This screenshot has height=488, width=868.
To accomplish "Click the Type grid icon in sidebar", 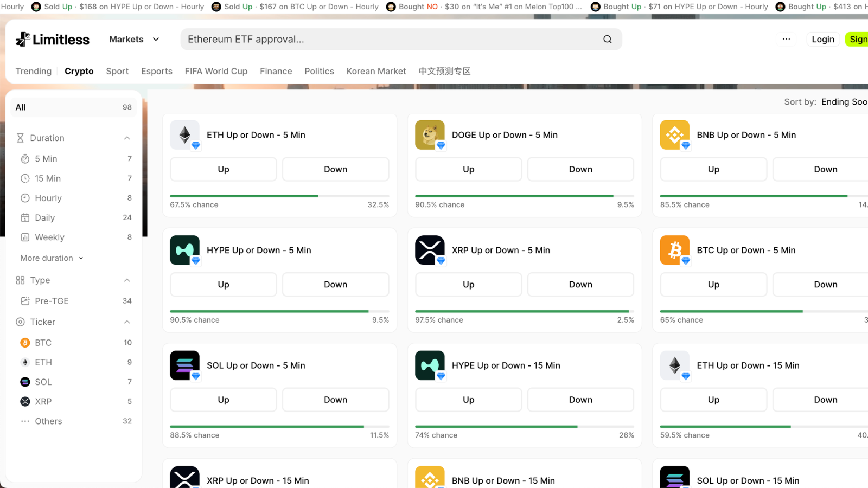I will [20, 280].
